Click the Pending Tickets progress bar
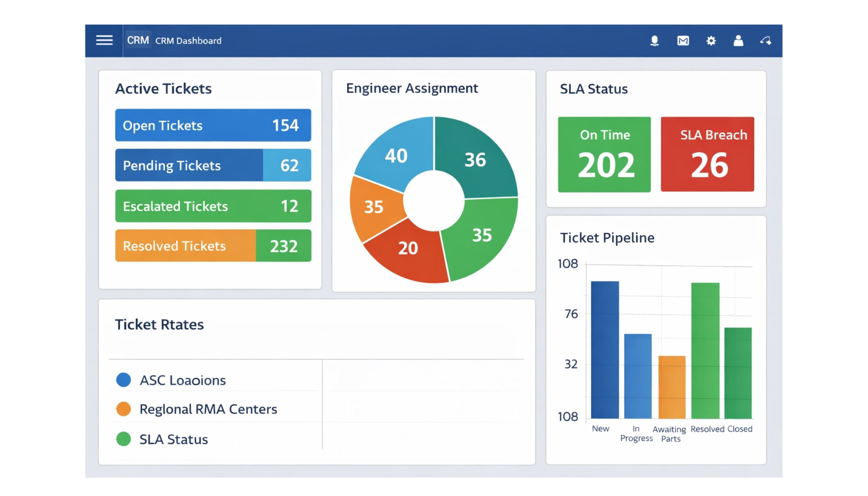The image size is (868, 496). click(x=213, y=165)
